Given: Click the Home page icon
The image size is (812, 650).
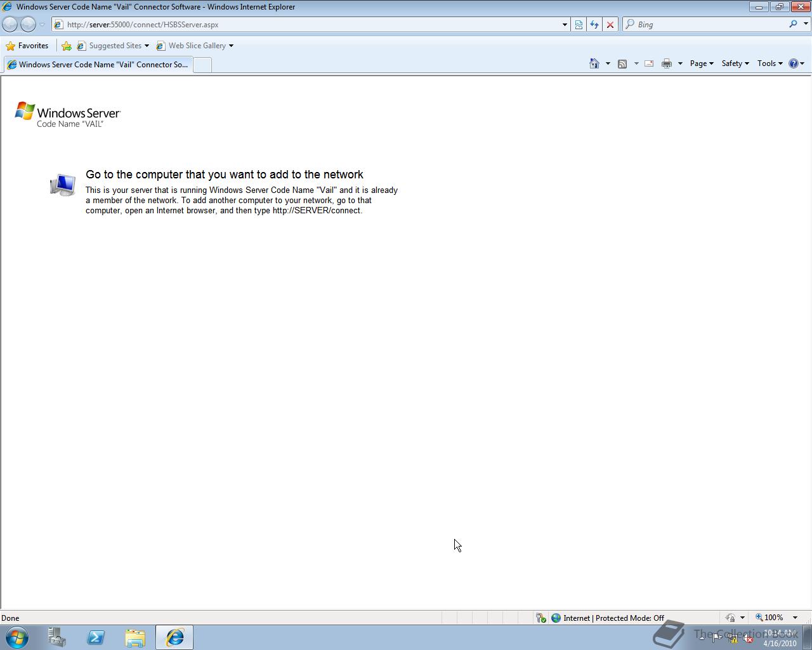Looking at the screenshot, I should click(x=594, y=63).
